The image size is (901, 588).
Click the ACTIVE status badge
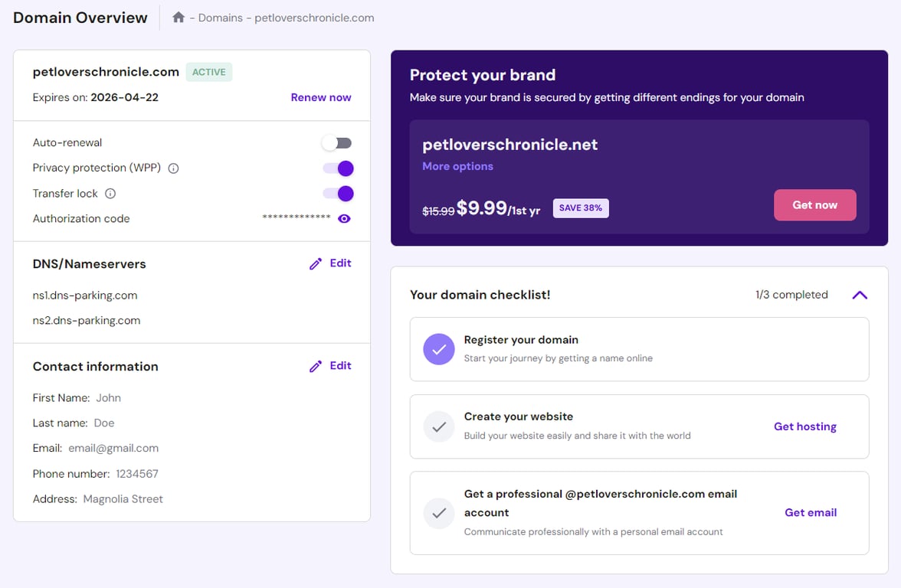[x=208, y=71]
